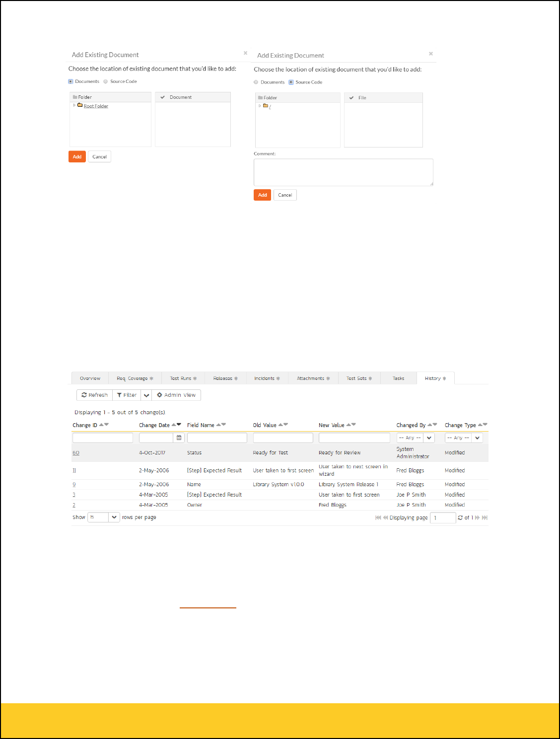Click Cancel in the left dialog
The height and width of the screenshot is (739, 560).
99,156
